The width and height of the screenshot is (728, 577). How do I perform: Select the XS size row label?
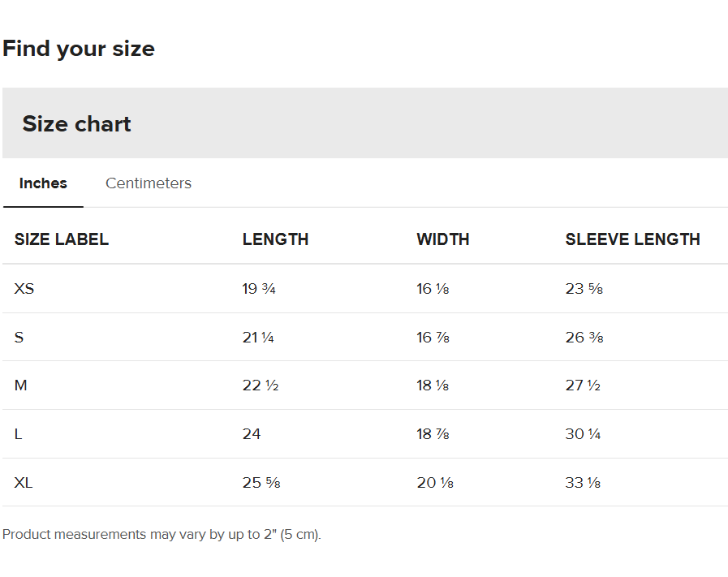24,288
